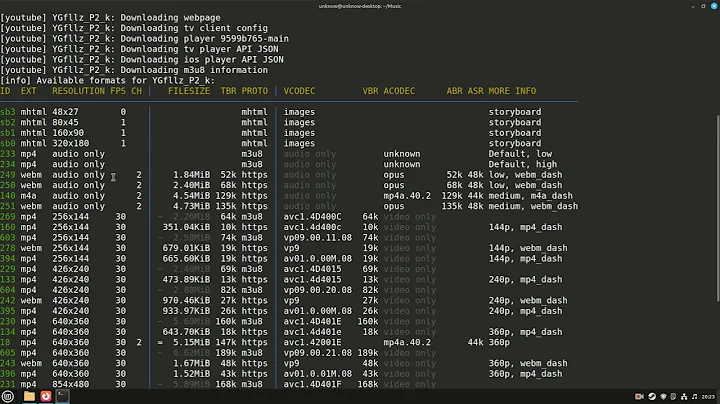Viewport: 720px width, 404px height.
Task: Click the music note tray icon
Action: tap(694, 397)
